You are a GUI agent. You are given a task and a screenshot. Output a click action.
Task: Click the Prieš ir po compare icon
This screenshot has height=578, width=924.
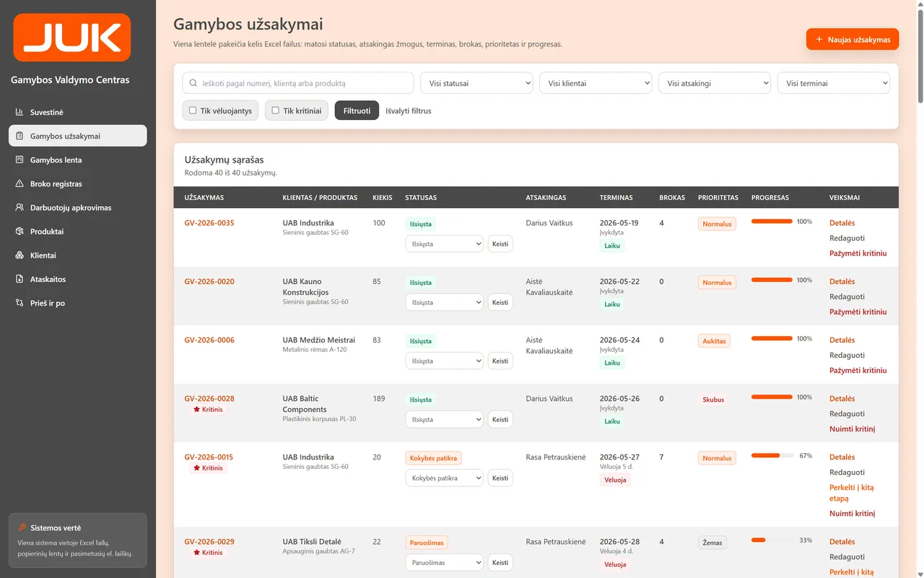(19, 303)
